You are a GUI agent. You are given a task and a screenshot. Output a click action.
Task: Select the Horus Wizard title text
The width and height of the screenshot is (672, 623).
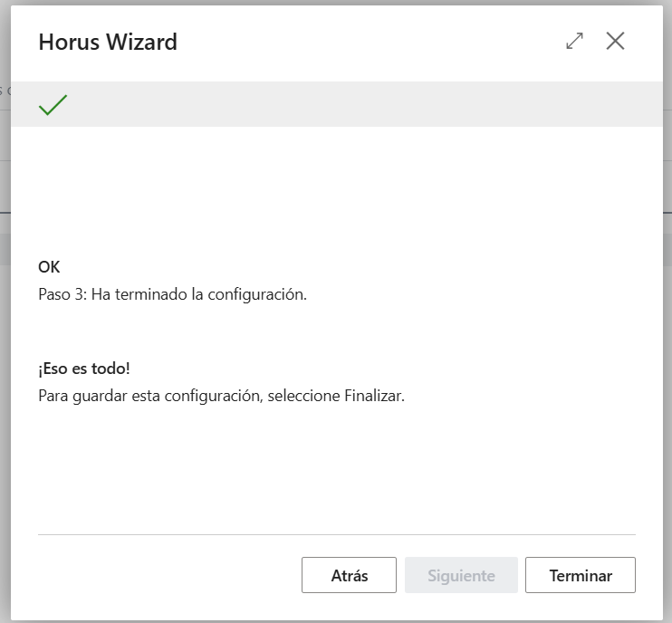pyautogui.click(x=108, y=42)
